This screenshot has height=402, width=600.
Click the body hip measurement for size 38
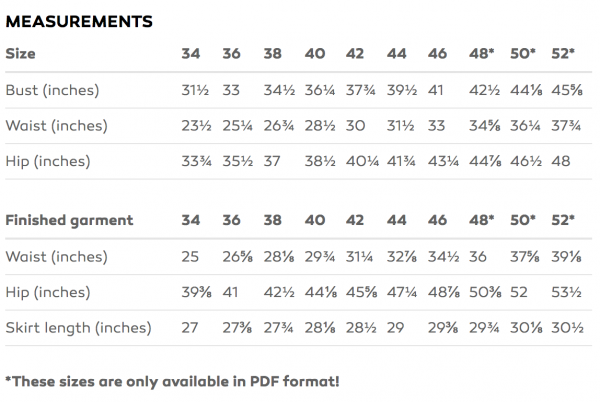pyautogui.click(x=272, y=162)
